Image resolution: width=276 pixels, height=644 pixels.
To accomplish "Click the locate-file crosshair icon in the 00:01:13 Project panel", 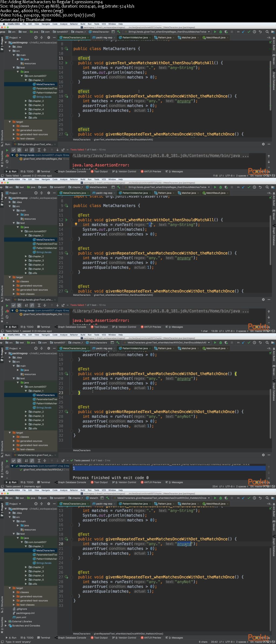I will (x=36, y=38).
